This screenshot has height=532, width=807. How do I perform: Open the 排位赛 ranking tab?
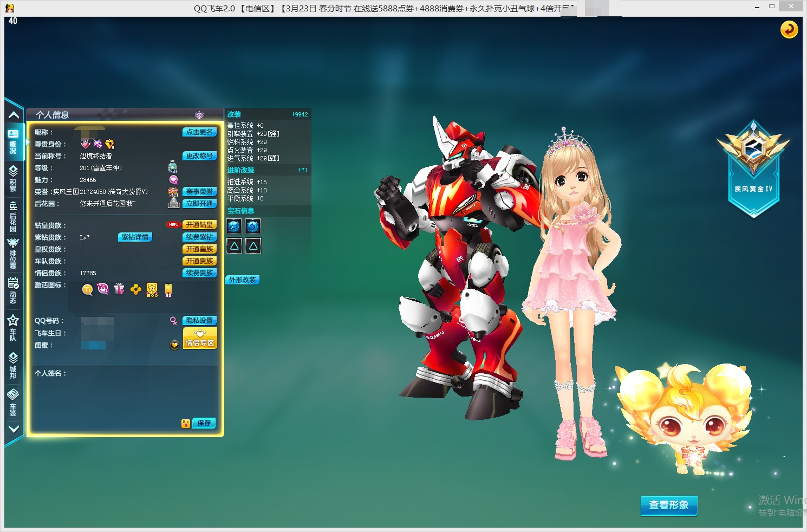pos(13,254)
